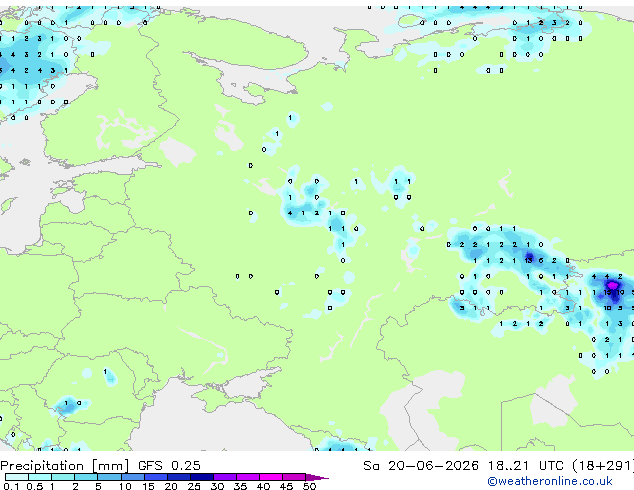Pick the 10–15 mm legend color swatch
The image size is (634, 490).
coord(132,477)
